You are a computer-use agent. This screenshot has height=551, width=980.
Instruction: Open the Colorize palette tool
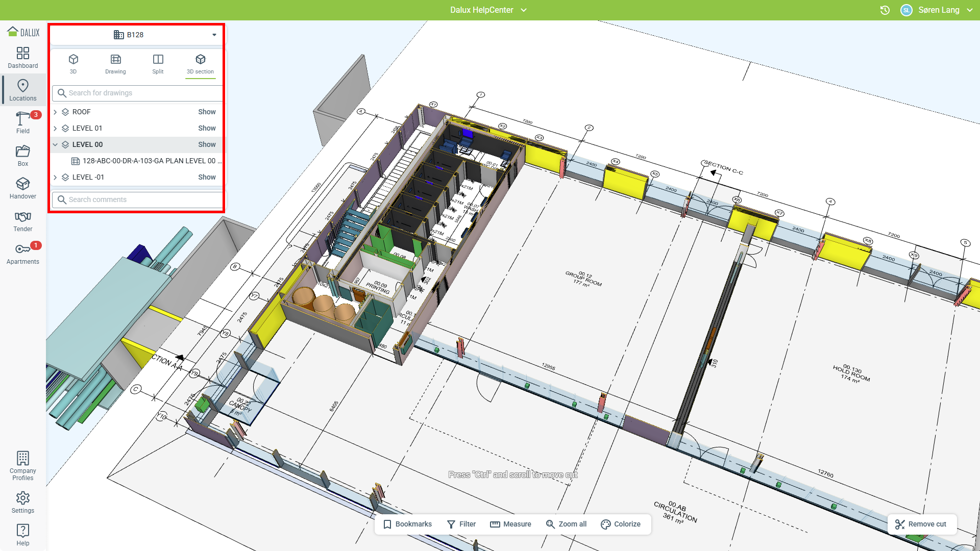point(620,524)
